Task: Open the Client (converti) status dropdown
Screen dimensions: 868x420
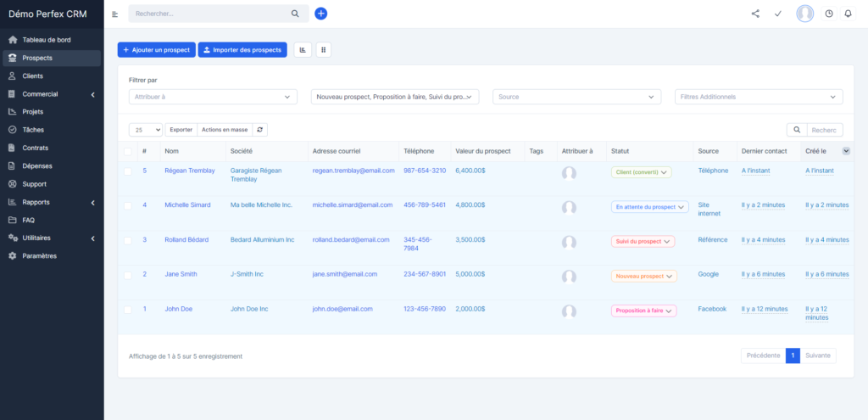Action: [641, 172]
